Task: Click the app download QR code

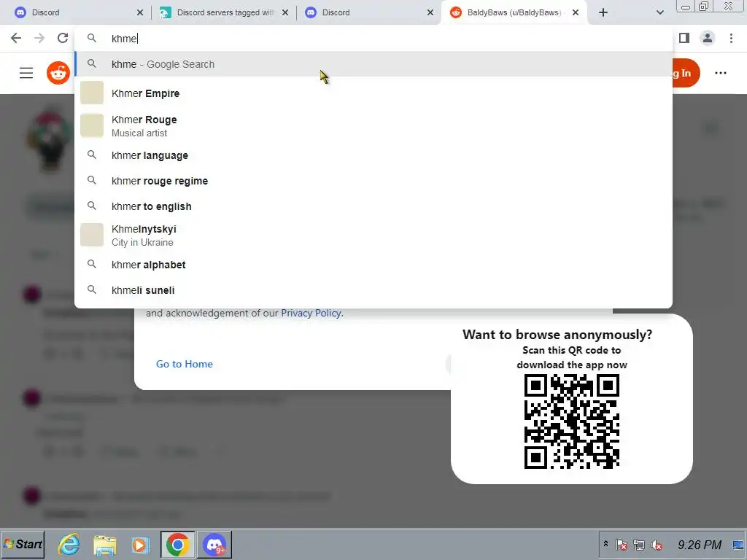Action: (572, 421)
